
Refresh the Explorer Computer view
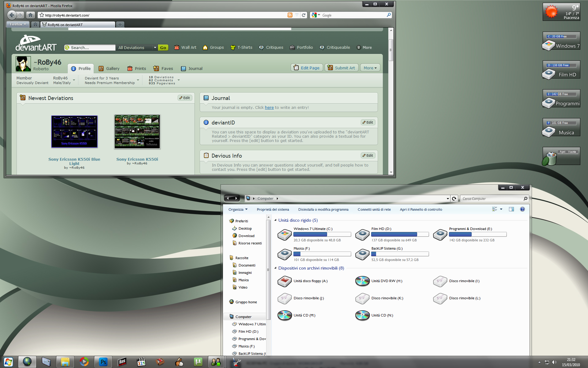pos(454,198)
